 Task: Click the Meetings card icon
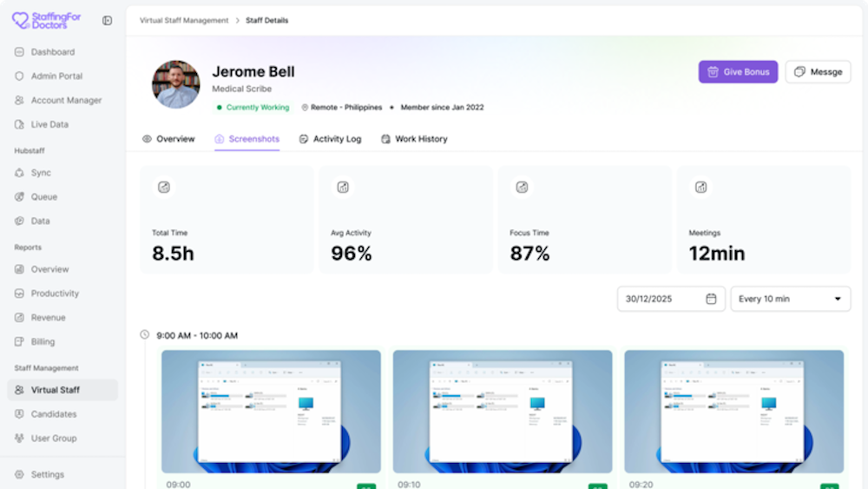pos(700,187)
